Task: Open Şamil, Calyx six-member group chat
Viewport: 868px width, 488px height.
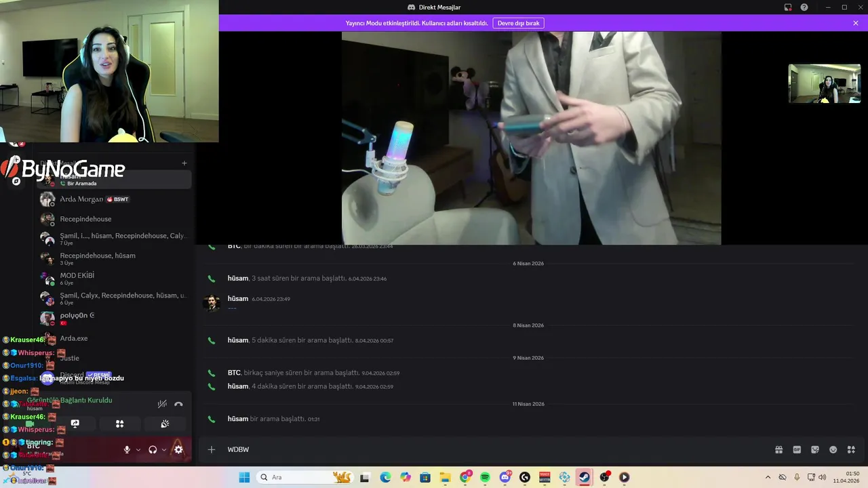Action: (x=114, y=298)
